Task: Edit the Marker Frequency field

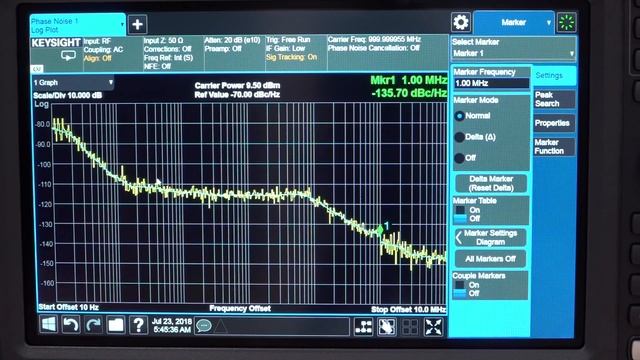Action: 491,83
